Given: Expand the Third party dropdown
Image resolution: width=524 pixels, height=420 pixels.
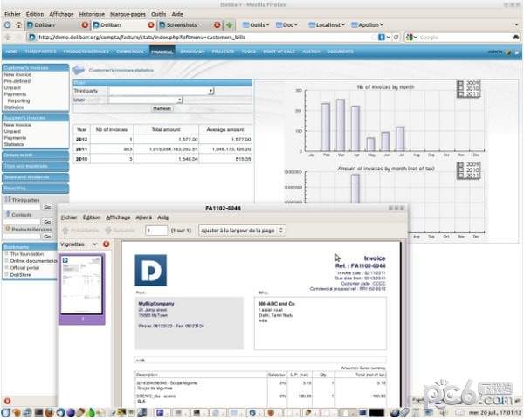Looking at the screenshot, I should click(x=210, y=91).
